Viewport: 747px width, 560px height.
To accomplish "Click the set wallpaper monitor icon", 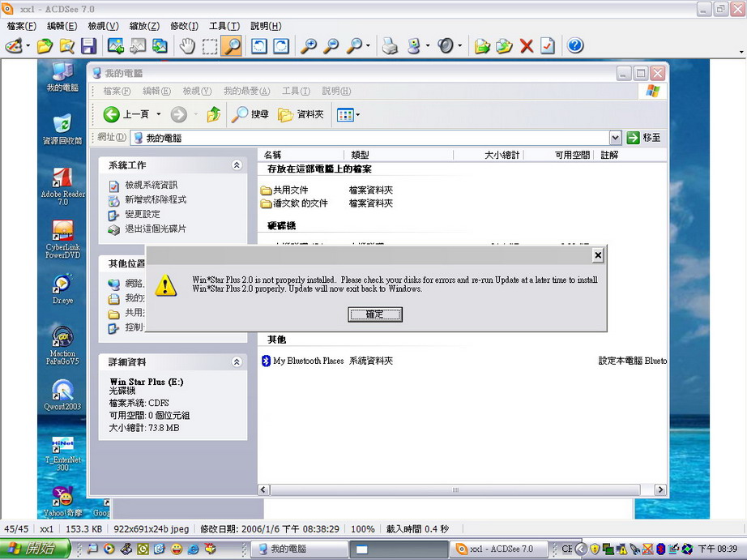I will [413, 45].
